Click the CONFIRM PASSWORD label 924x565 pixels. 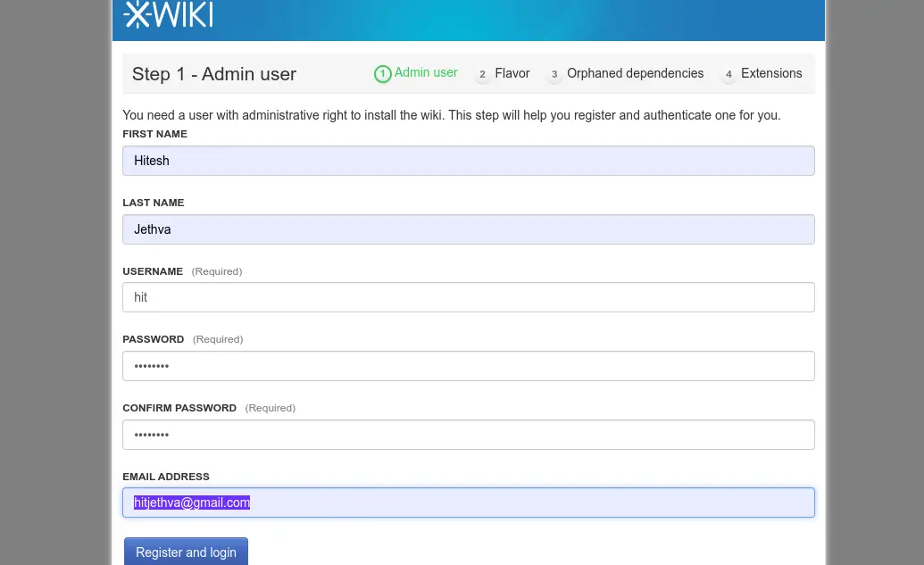click(x=179, y=408)
